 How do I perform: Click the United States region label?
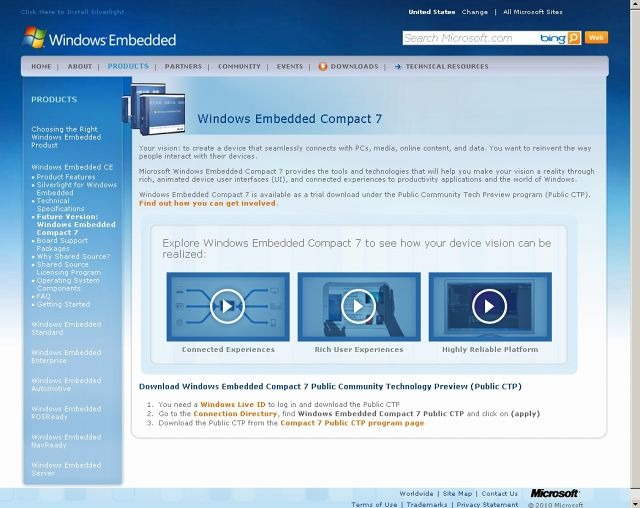[x=432, y=12]
